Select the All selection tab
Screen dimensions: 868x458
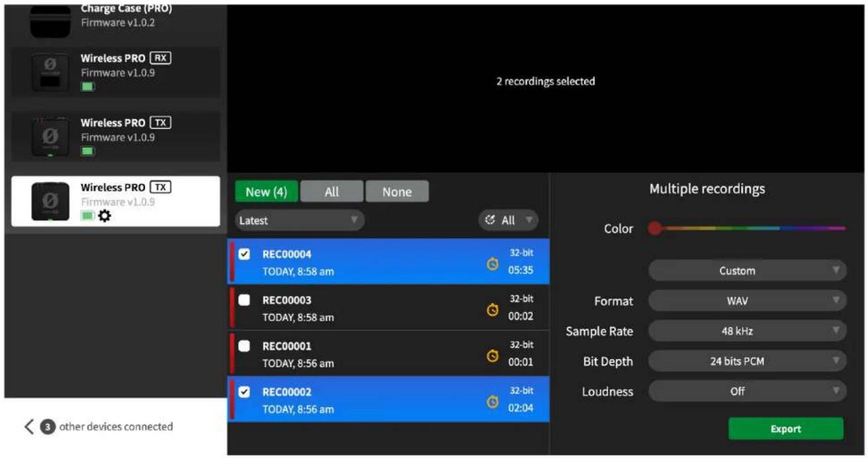332,192
